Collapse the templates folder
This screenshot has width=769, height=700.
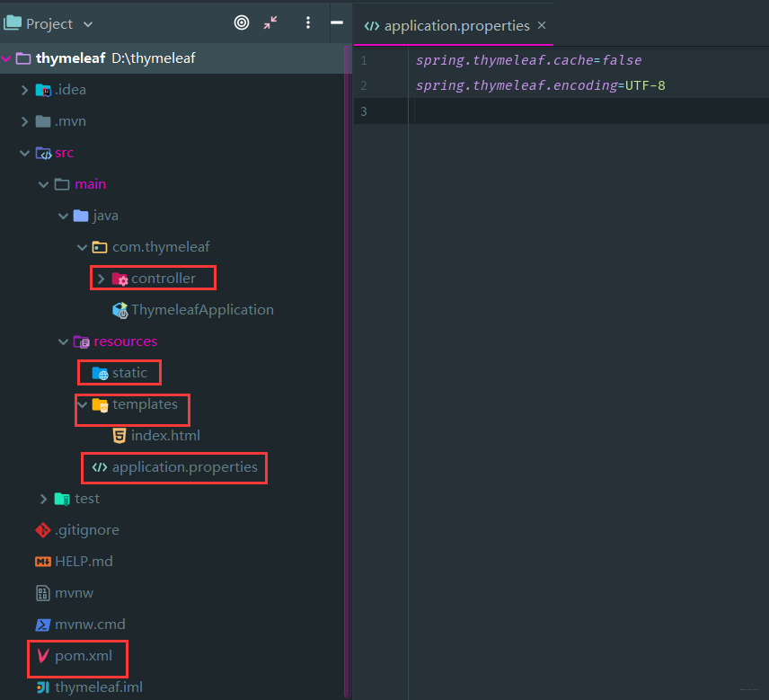tap(83, 404)
